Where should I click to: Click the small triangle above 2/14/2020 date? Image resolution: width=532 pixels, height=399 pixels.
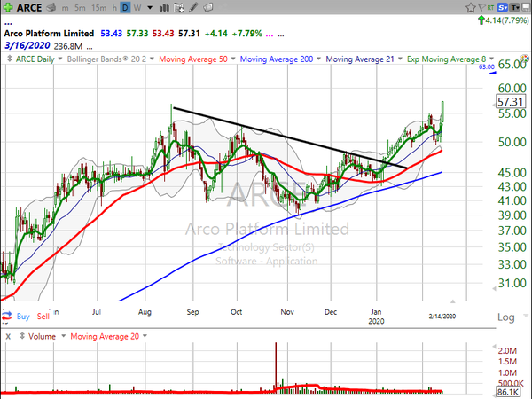pyautogui.click(x=452, y=301)
